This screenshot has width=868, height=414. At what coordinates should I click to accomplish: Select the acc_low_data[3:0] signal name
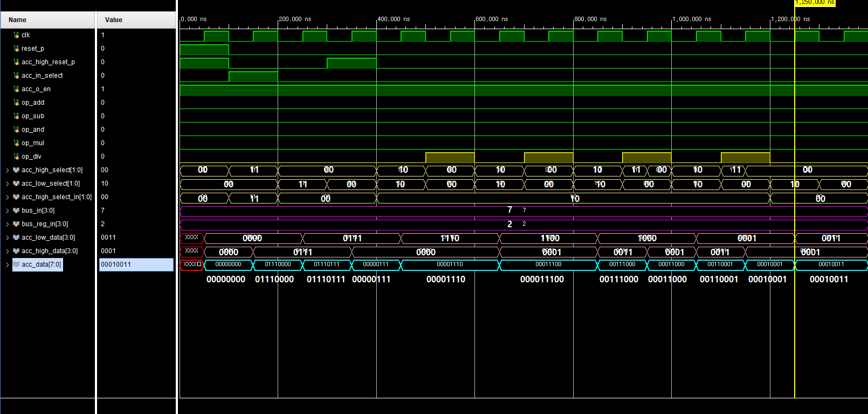click(x=49, y=237)
